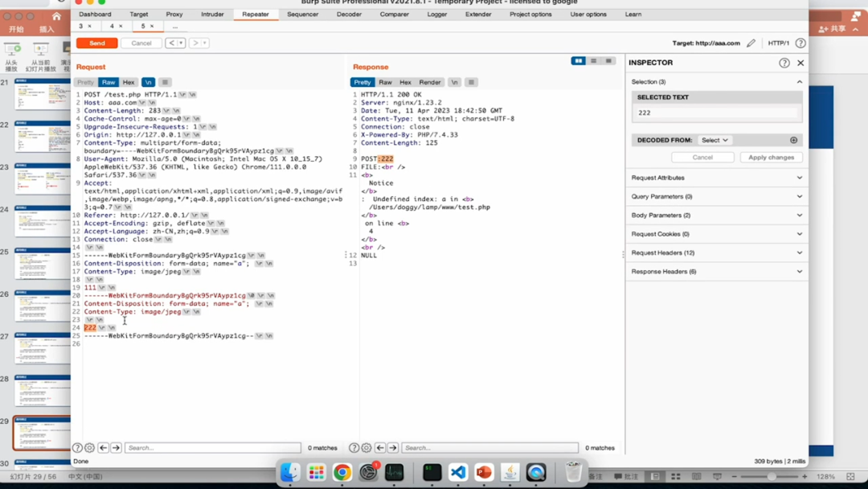Expand Request Headers (12) section
868x489 pixels.
[717, 253]
